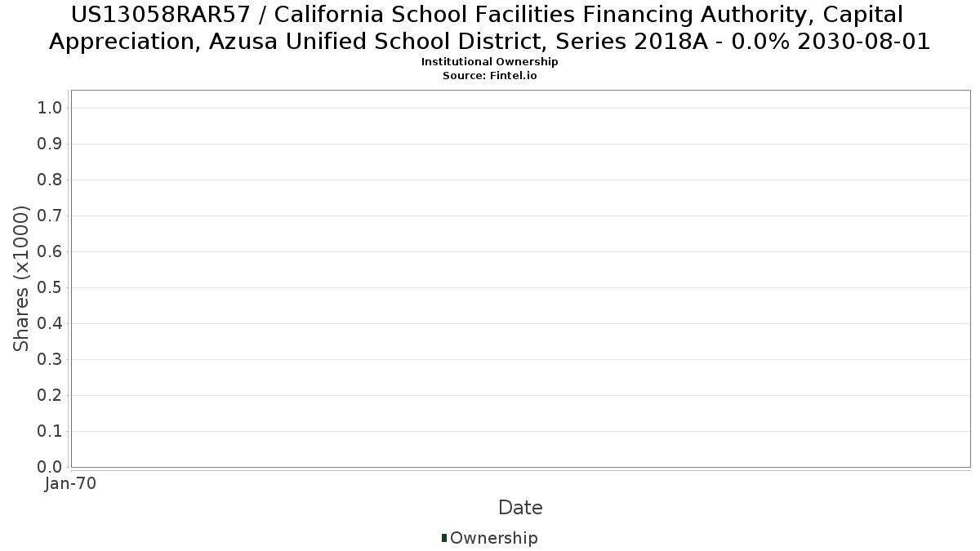Screen dimensions: 980x551
Task: Click the 0.5 y-axis tick label
Action: coord(51,288)
